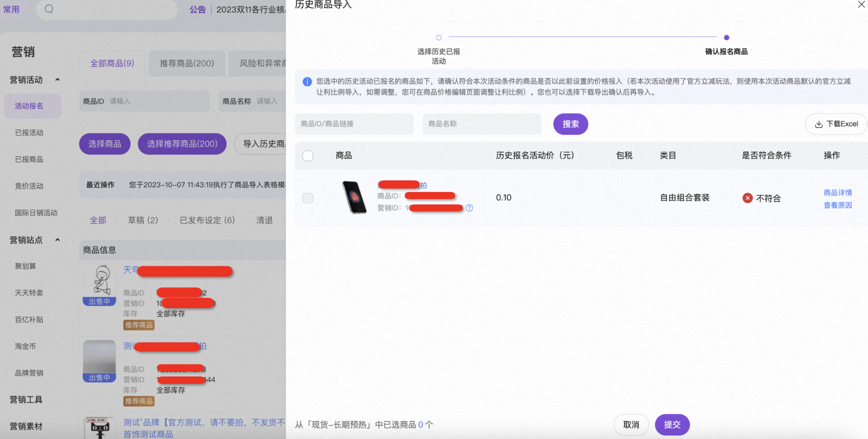Focus the 商品ID 请输入 field in background
This screenshot has width=868, height=439.
coord(145,101)
